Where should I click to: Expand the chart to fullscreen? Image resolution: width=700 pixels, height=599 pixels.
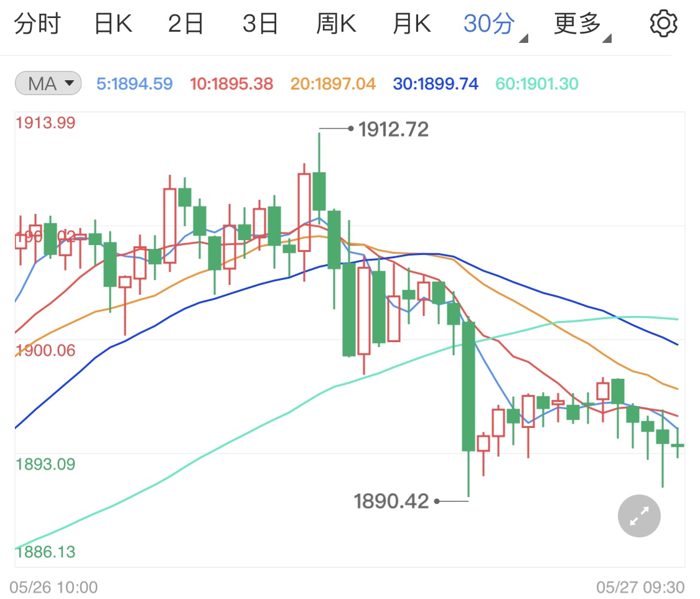(638, 516)
